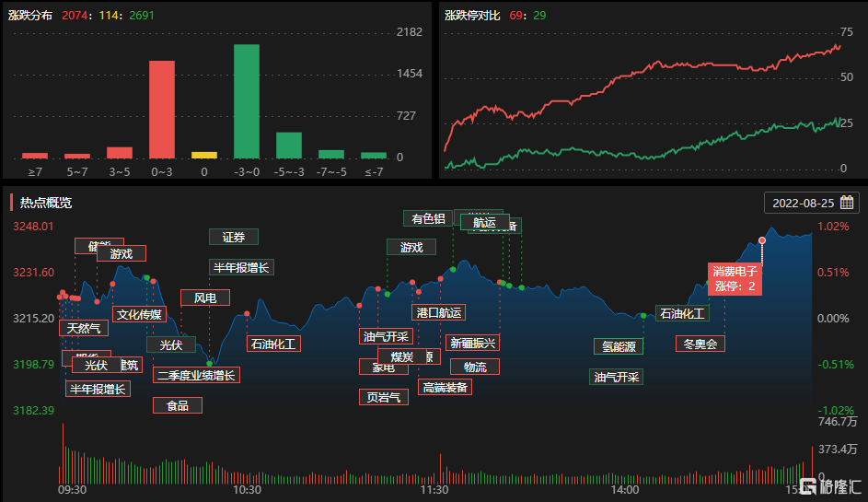
Task: Select the red 风电 hotspot tag
Action: (205, 298)
